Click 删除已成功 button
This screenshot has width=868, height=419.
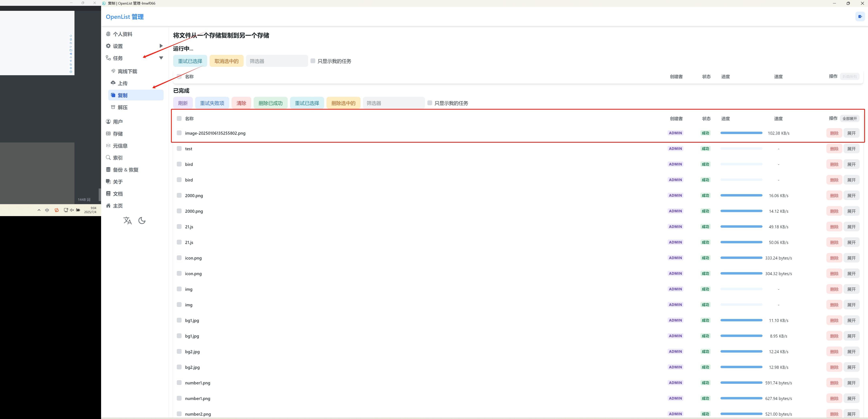(x=271, y=103)
